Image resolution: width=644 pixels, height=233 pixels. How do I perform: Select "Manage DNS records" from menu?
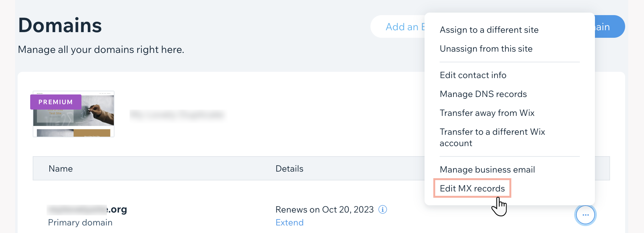click(x=483, y=94)
